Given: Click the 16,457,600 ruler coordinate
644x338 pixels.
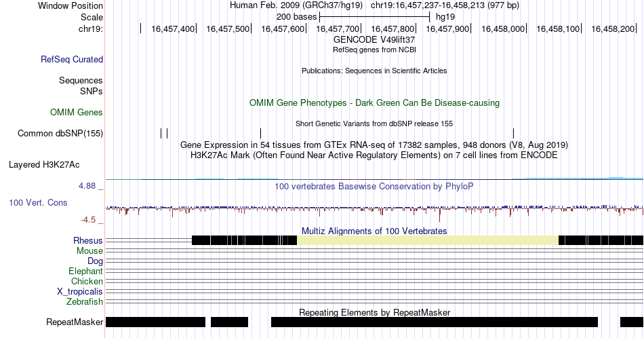Looking at the screenshot, I should (283, 29).
